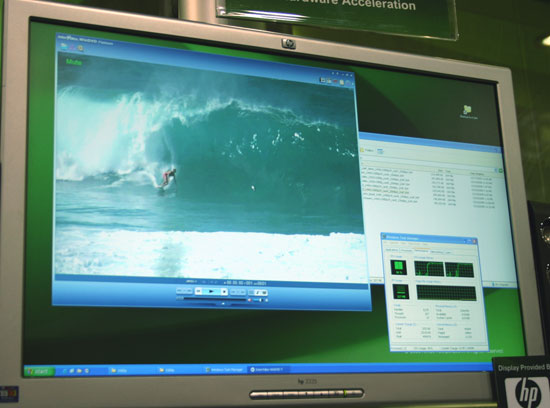
Task: Click the Stop button right of Play
Action: click(224, 292)
